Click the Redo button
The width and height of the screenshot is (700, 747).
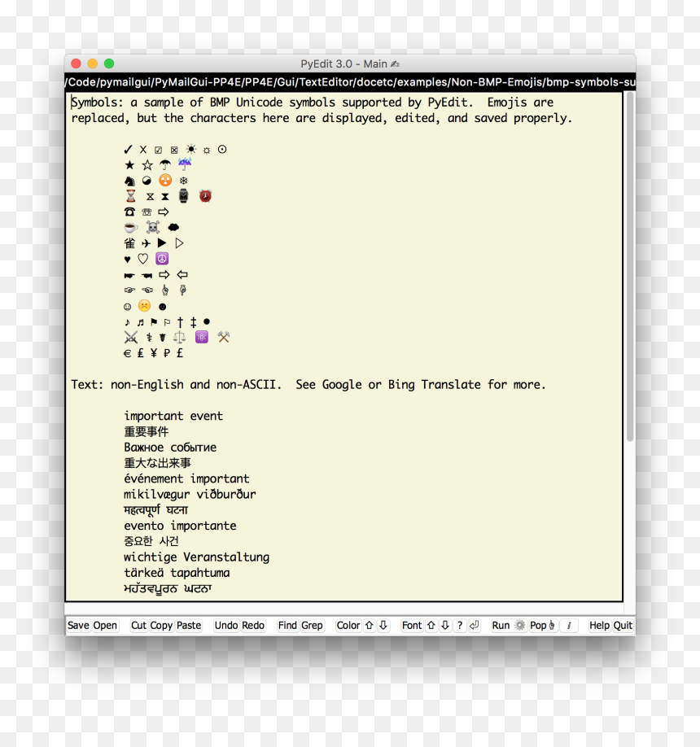point(253,626)
